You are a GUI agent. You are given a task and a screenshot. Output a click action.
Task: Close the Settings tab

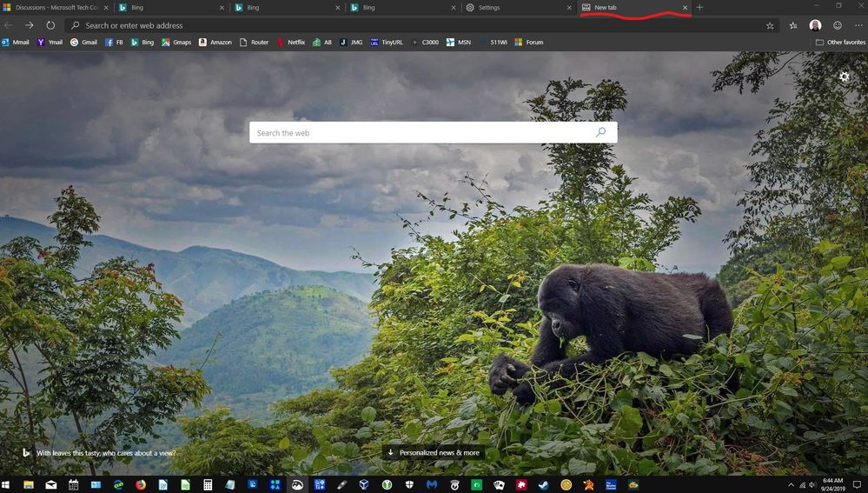coord(569,8)
